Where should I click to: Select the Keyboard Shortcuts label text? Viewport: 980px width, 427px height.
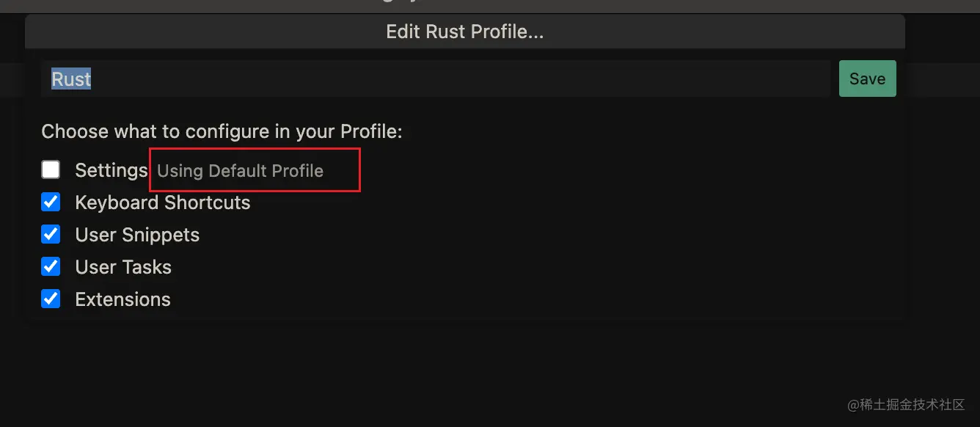[x=163, y=202]
